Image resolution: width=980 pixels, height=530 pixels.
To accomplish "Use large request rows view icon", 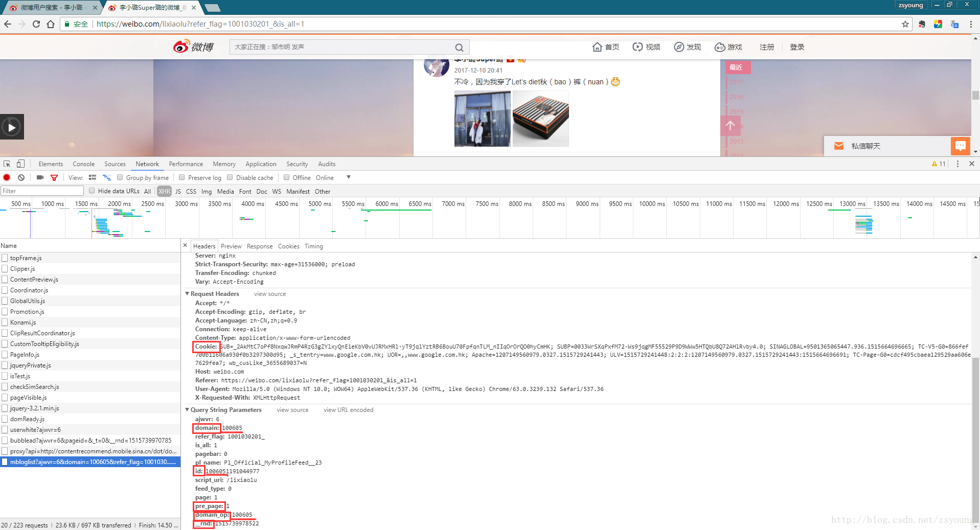I will [x=93, y=177].
